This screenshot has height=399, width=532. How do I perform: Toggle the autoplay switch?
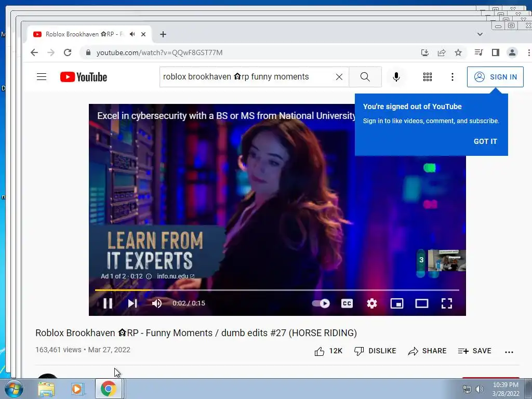point(321,303)
